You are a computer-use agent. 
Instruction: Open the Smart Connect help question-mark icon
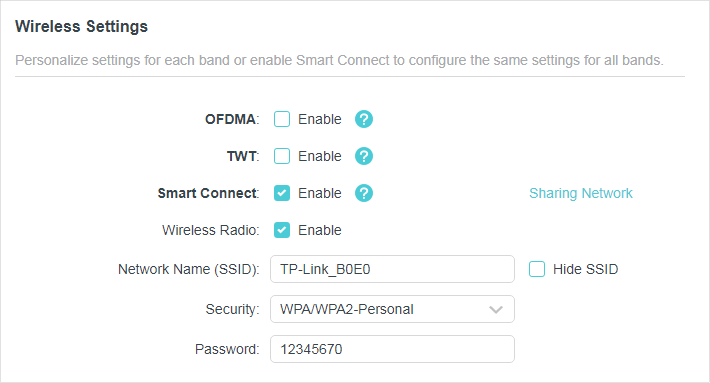(364, 193)
